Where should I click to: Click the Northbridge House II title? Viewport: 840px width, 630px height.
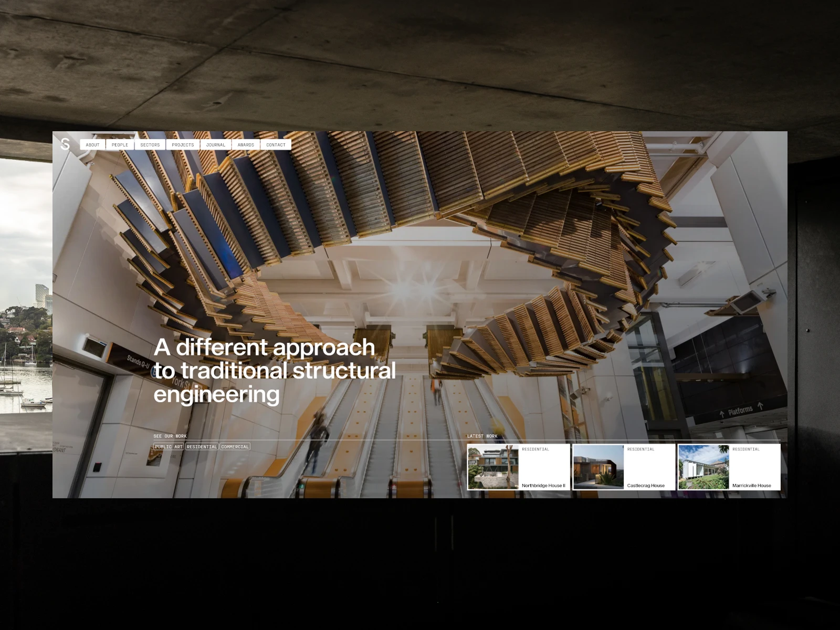[x=543, y=486]
